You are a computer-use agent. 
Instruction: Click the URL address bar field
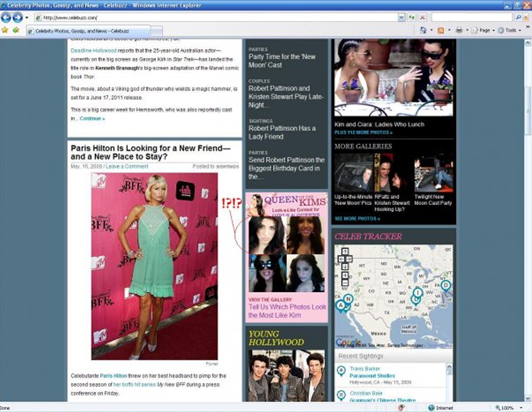click(215, 17)
